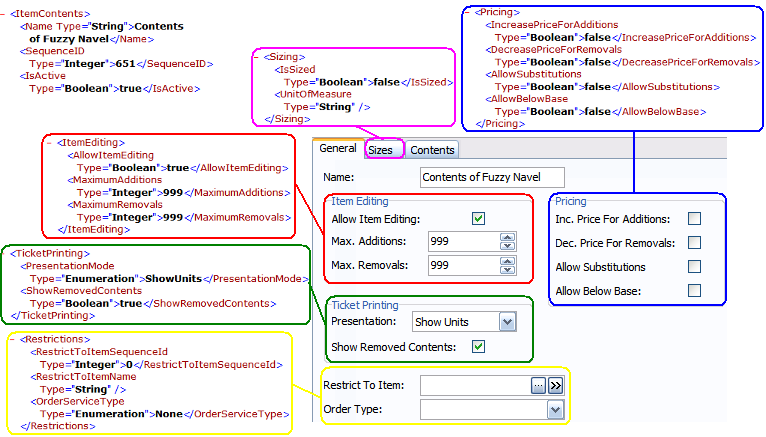The height and width of the screenshot is (437, 766).
Task: Decrease Max. Additions with the down arrow
Action: [x=507, y=246]
